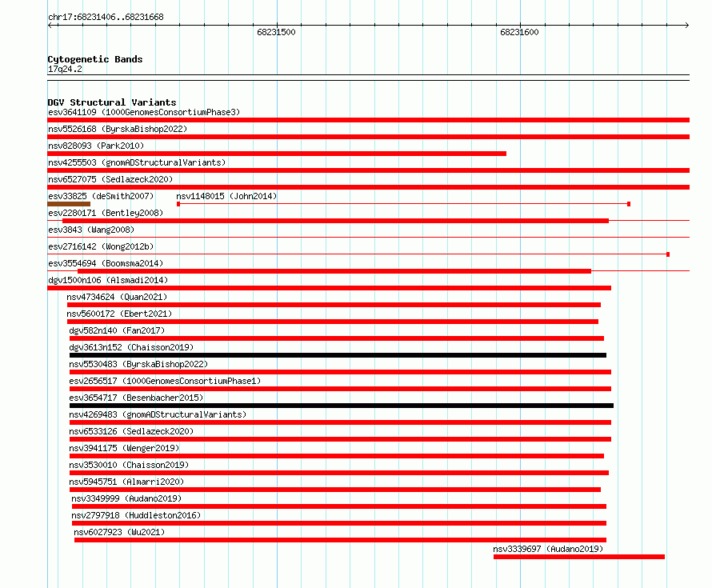Select the nsv5945751 (Almarri2020) label
Screen dimensions: 712x588
click(x=126, y=482)
